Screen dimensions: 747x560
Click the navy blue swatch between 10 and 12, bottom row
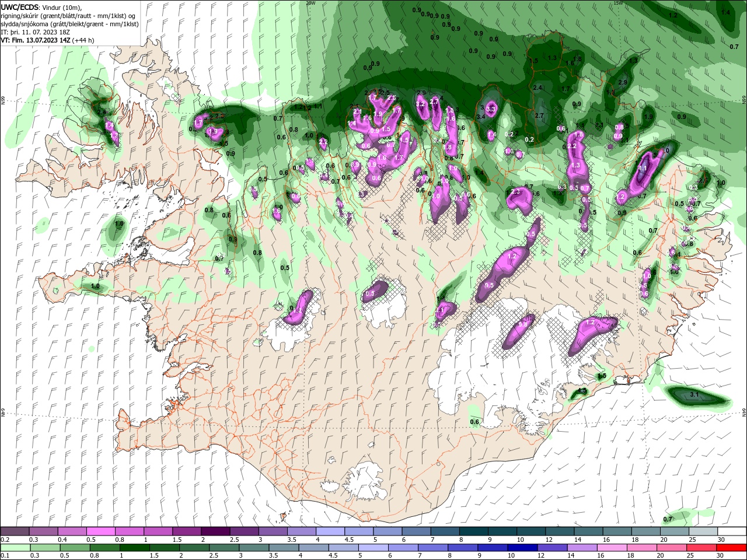click(x=522, y=548)
